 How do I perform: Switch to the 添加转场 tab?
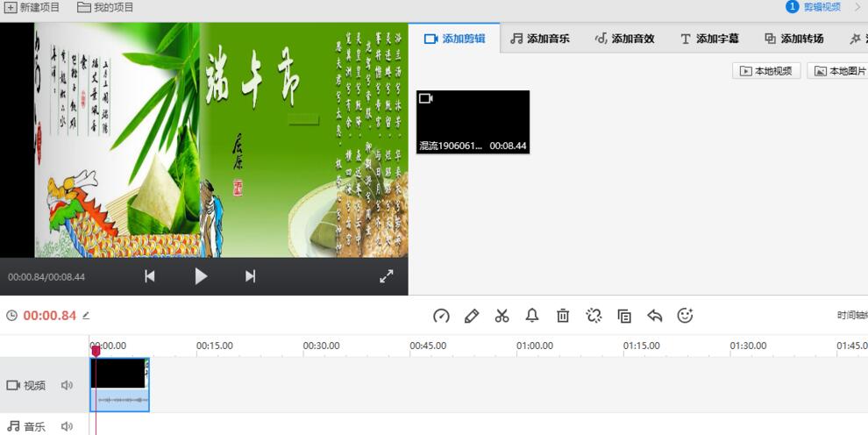[x=793, y=39]
